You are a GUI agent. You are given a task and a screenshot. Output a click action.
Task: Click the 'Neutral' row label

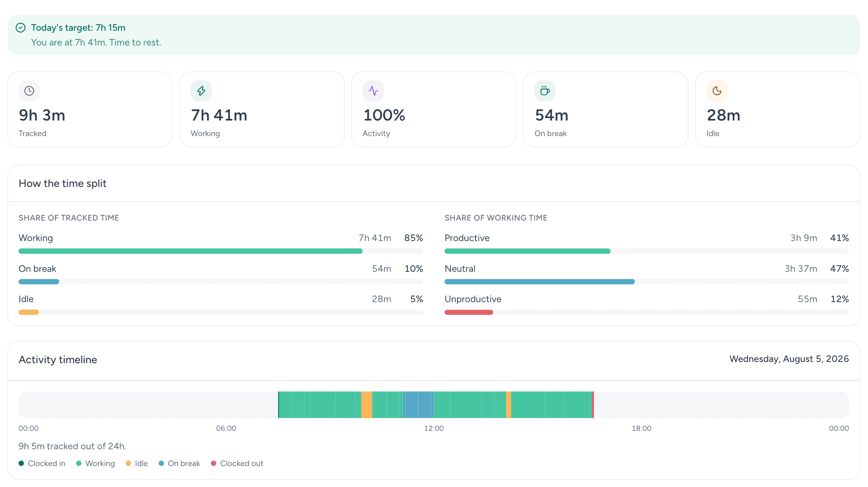pos(460,269)
